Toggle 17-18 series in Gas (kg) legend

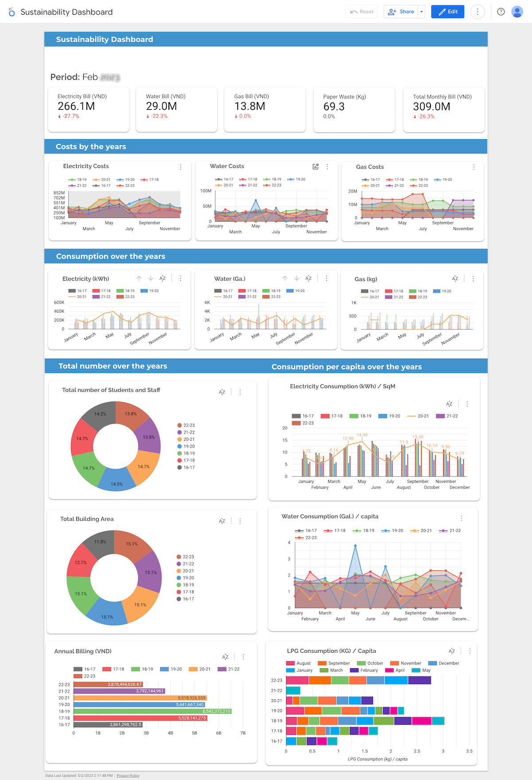395,291
